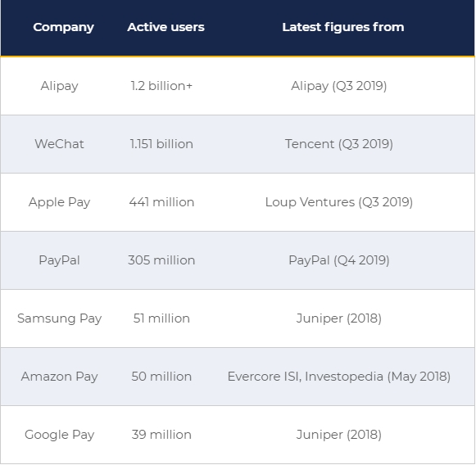Image resolution: width=476 pixels, height=465 pixels.
Task: Click the 1.2 billion+ users value
Action: click(x=161, y=86)
